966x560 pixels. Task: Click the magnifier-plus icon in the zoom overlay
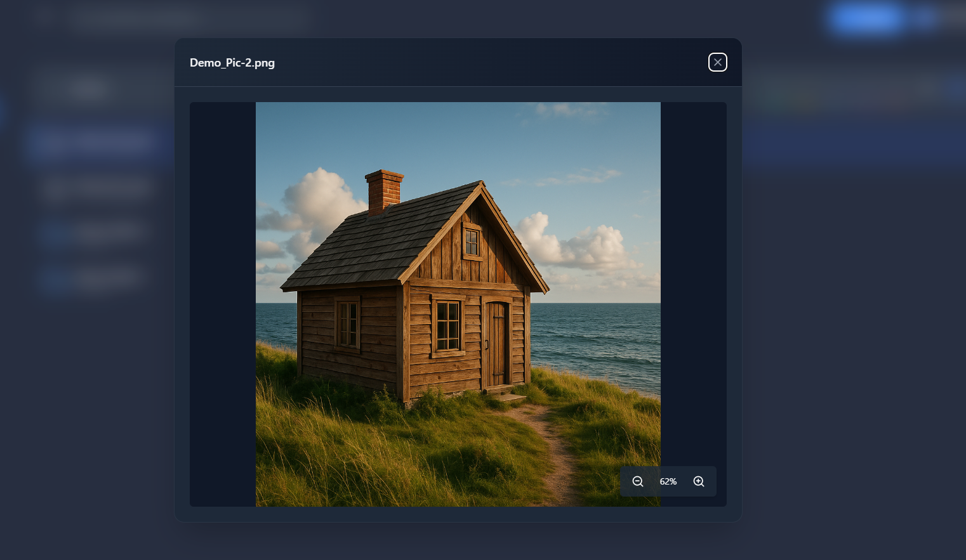(x=698, y=481)
